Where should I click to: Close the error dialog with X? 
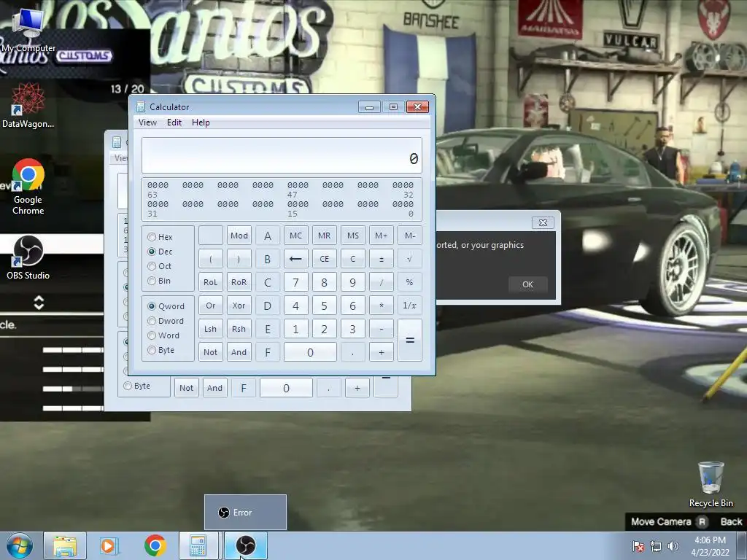(543, 222)
